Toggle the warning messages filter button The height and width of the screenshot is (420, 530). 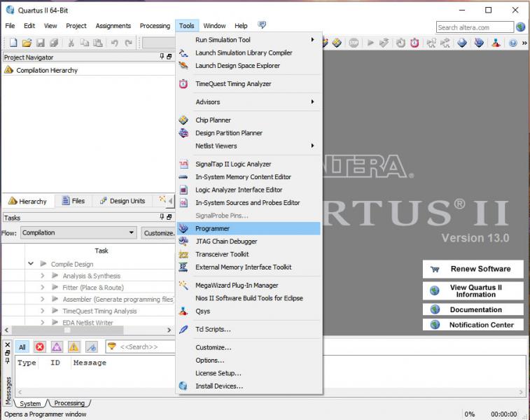pos(74,347)
